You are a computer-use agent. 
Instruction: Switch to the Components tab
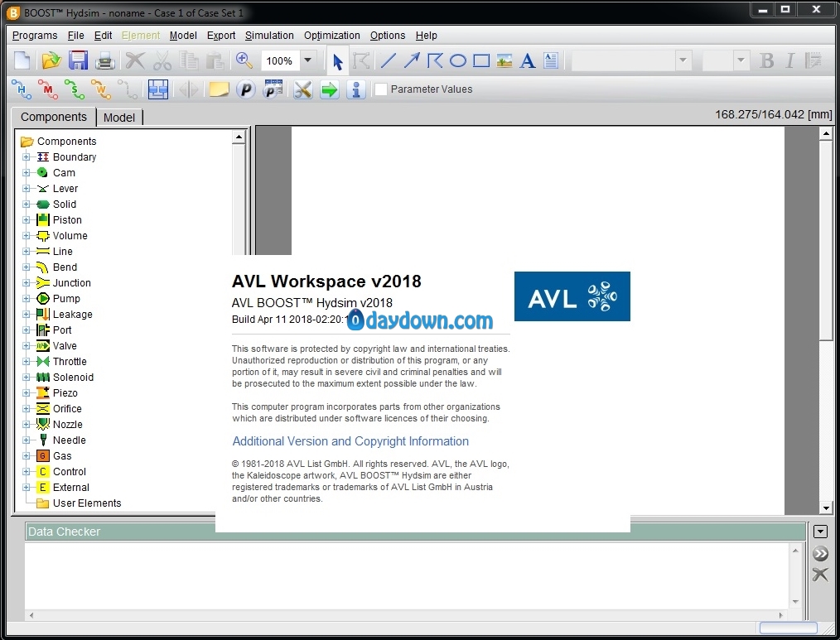[x=54, y=117]
